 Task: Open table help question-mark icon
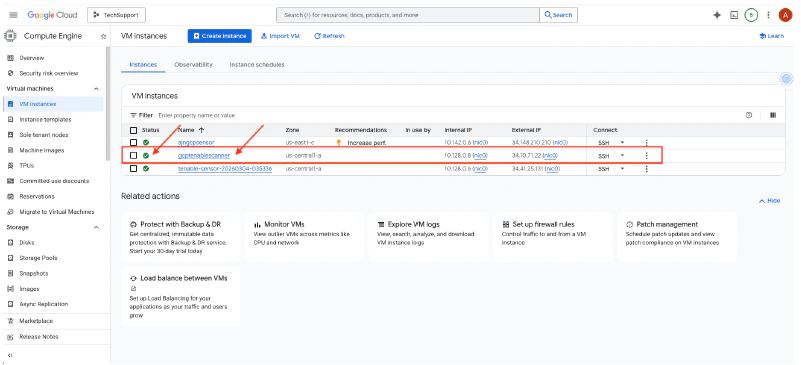749,115
